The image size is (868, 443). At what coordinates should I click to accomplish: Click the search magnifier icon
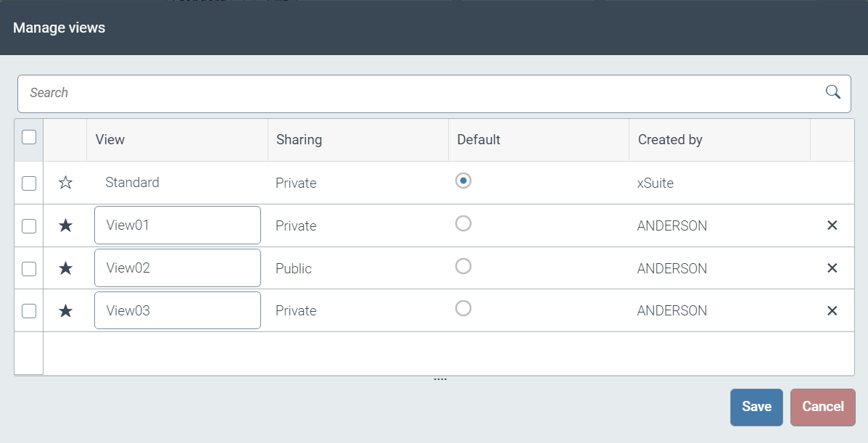832,92
